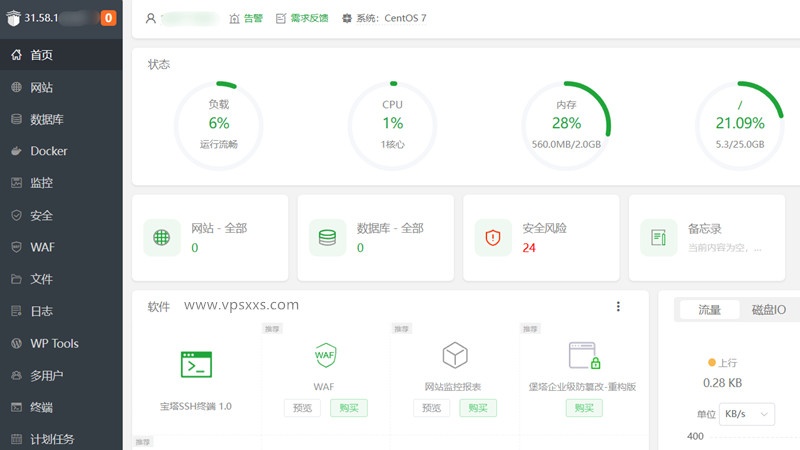Click the database icon in 数据库-全部 card
The width and height of the screenshot is (800, 450).
coord(328,237)
